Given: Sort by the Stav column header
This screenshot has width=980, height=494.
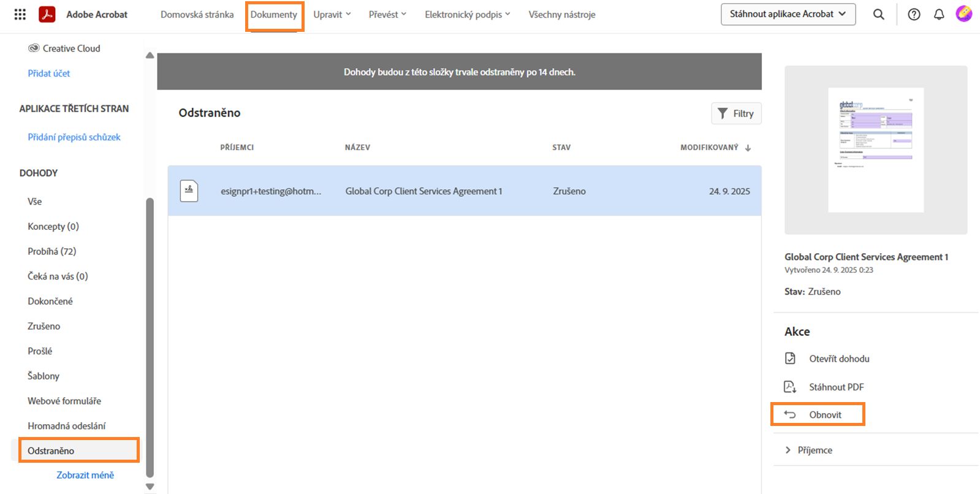Looking at the screenshot, I should click(561, 148).
